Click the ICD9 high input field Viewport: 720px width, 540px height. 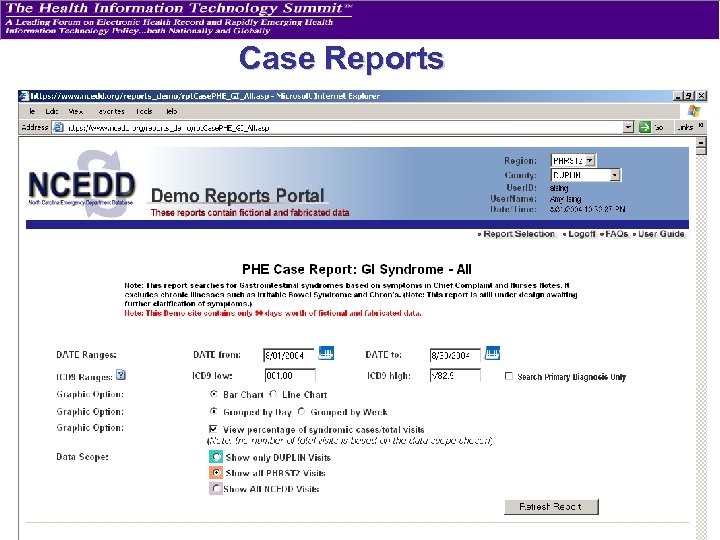pos(455,376)
